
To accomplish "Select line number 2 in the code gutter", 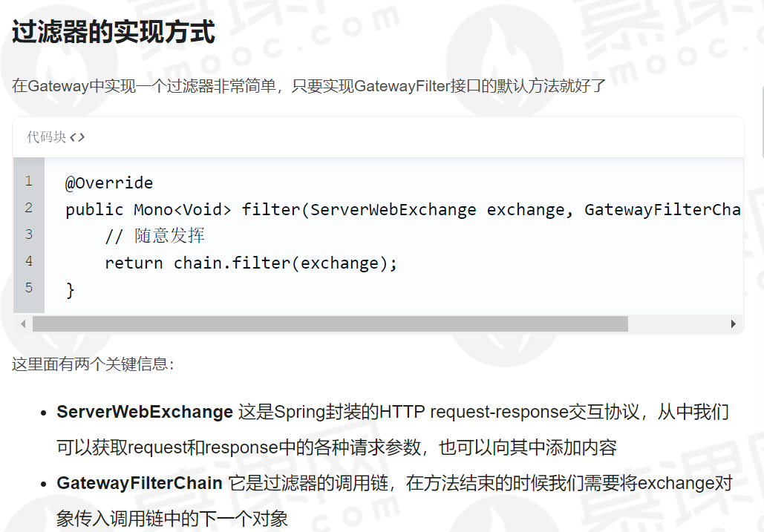I will coord(29,208).
